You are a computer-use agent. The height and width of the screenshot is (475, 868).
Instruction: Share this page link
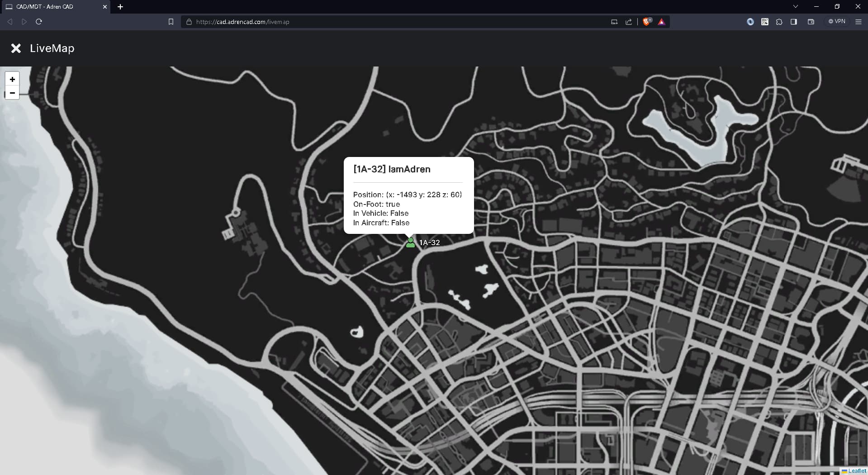coord(629,22)
